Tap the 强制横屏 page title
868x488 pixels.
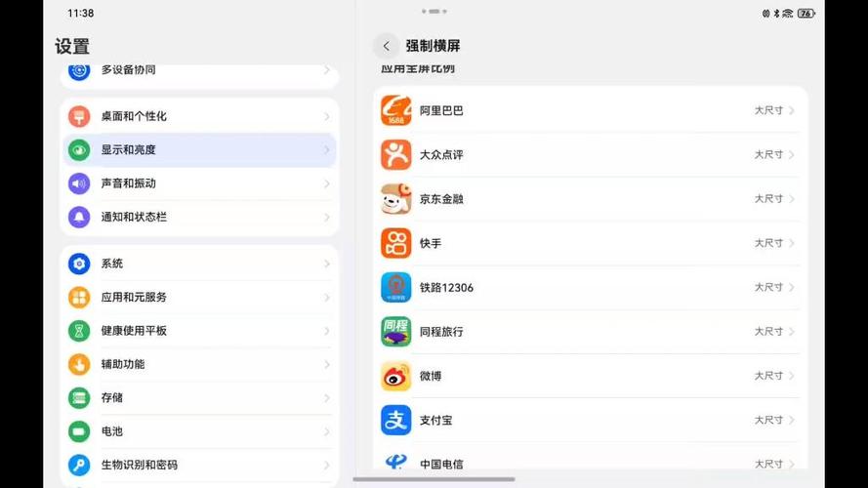click(433, 46)
